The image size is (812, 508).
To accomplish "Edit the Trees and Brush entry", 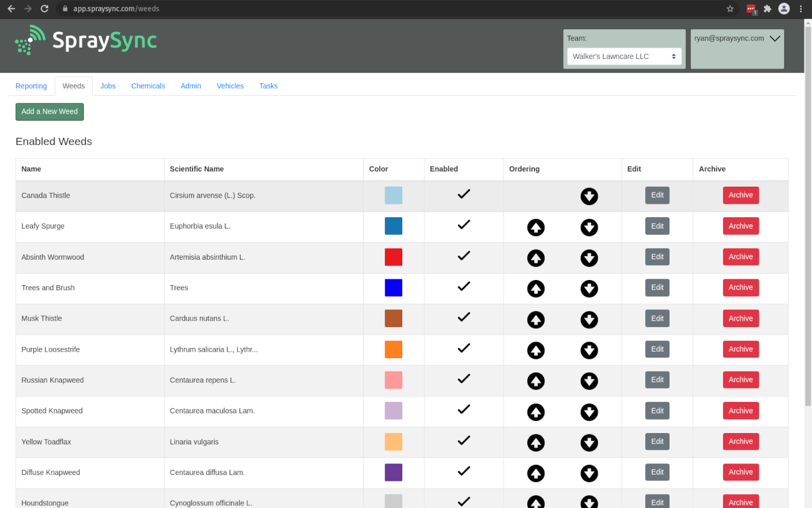I will tap(657, 287).
